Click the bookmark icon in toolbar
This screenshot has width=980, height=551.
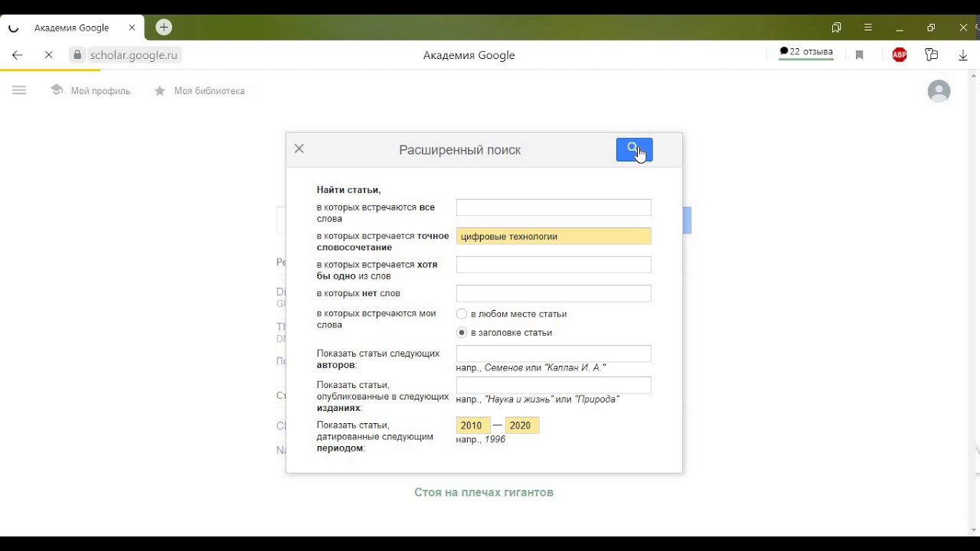click(860, 55)
